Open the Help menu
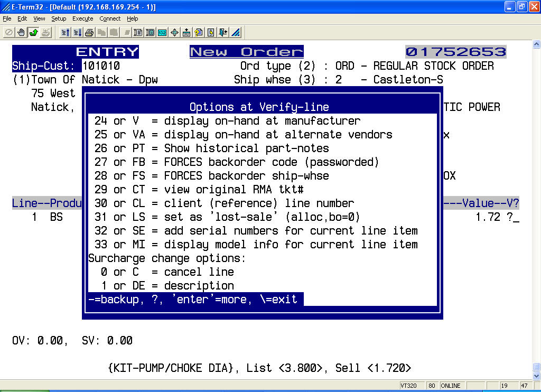 (132, 18)
